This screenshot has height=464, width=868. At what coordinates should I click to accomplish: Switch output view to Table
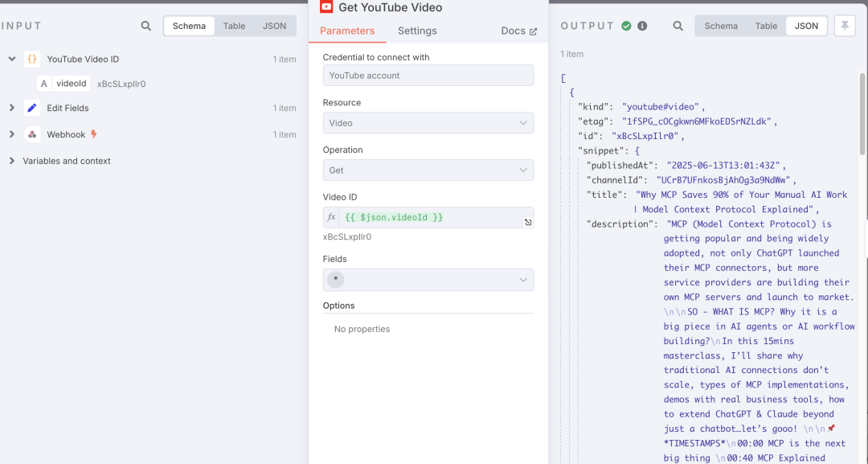pos(766,26)
